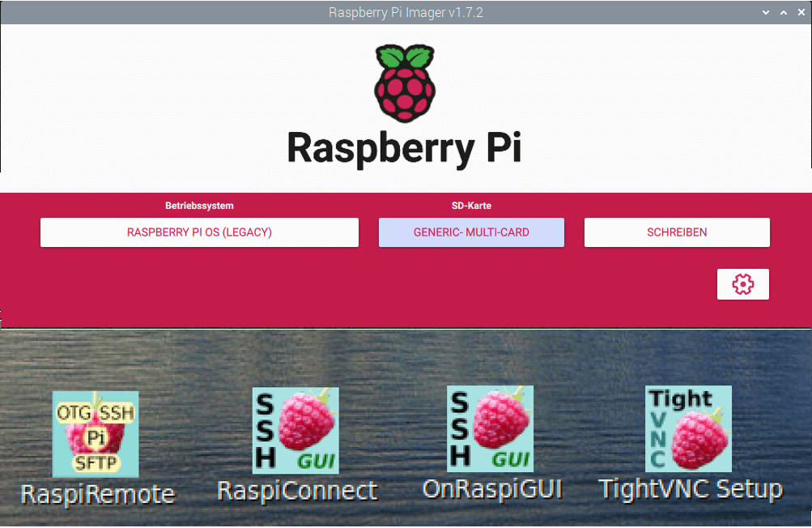Click the Betriebssystem label
Viewport: 812px width, 528px height.
(199, 206)
